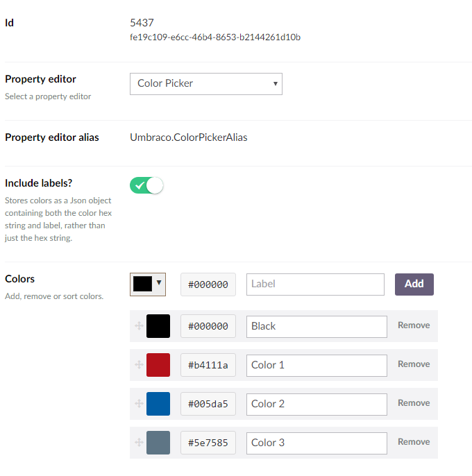The width and height of the screenshot is (472, 476).
Task: Click sort handle for Color 2 row
Action: tap(139, 403)
